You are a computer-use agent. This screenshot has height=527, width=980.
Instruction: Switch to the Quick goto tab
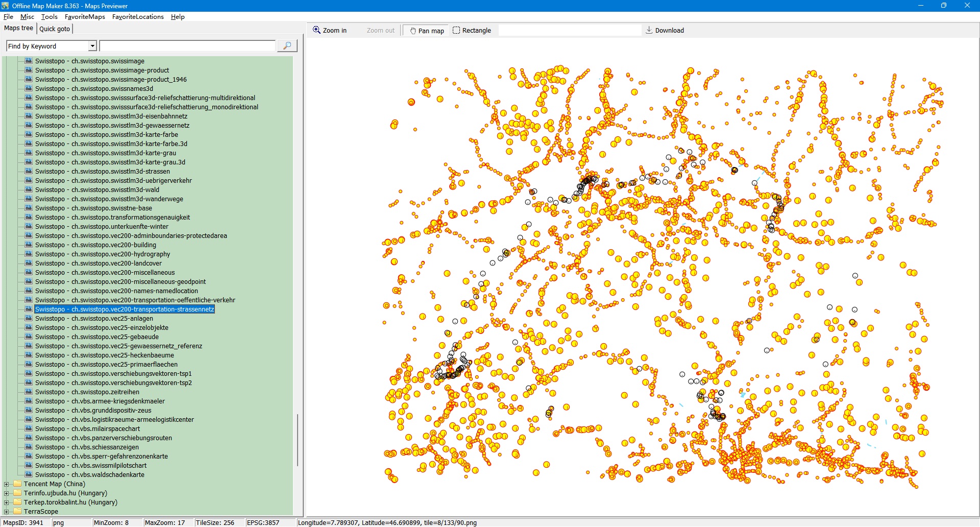click(55, 29)
